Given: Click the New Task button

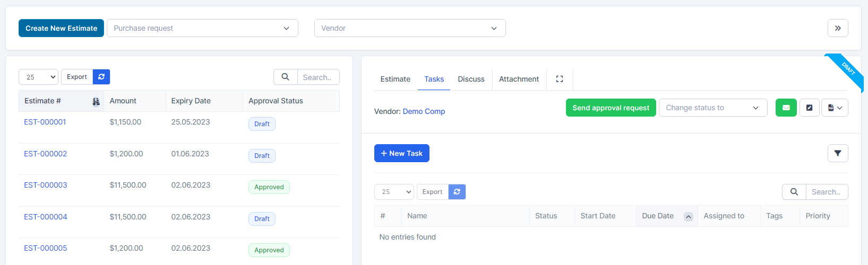Looking at the screenshot, I should [401, 153].
